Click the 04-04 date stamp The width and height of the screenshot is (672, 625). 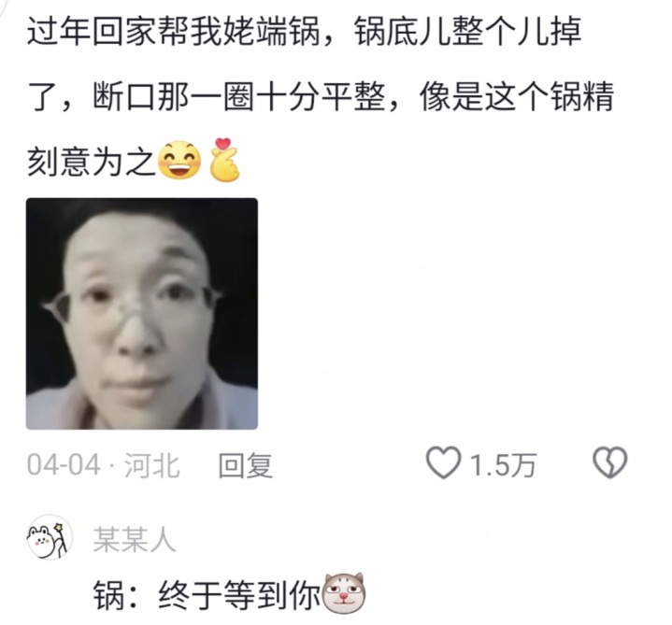(64, 465)
